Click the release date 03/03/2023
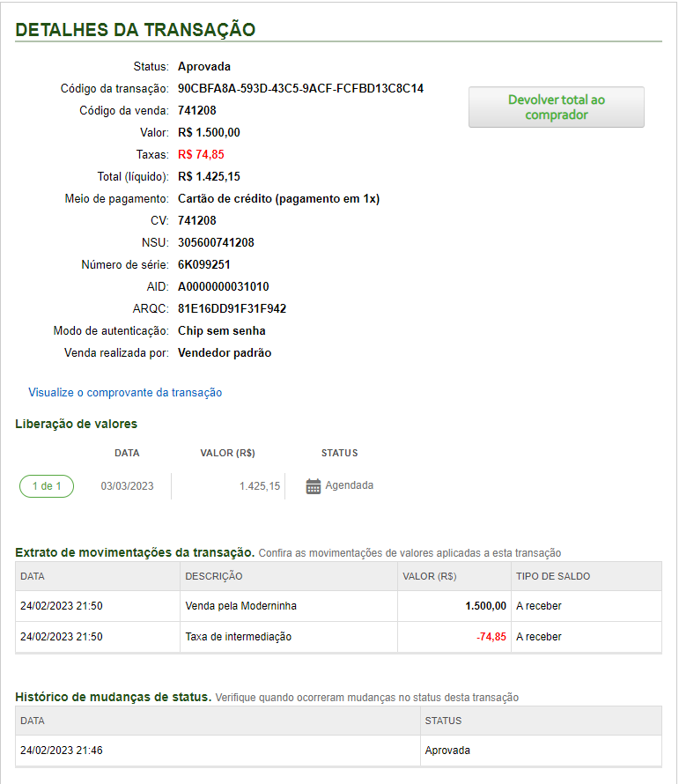Viewport: 679px width, 784px height. coord(127,486)
